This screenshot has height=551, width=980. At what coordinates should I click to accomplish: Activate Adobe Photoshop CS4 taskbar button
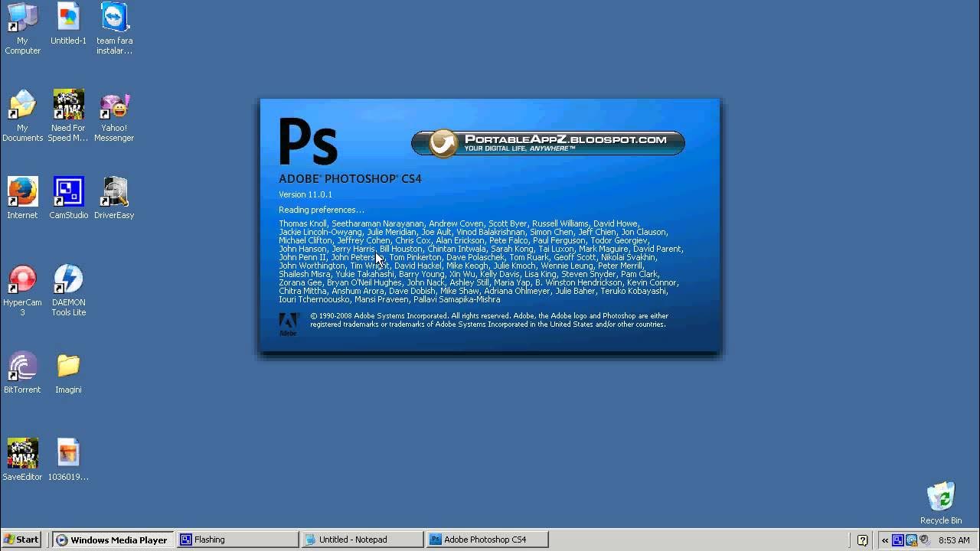pyautogui.click(x=487, y=540)
